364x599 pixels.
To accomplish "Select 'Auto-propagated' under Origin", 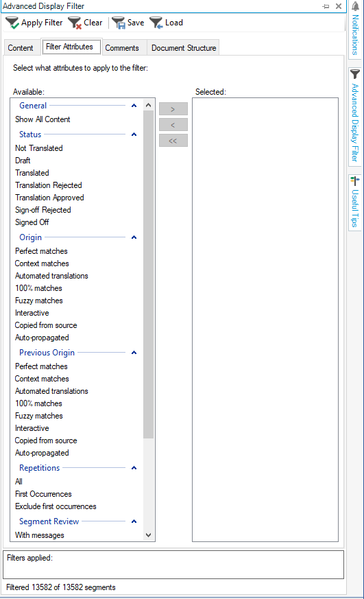I will [x=42, y=338].
